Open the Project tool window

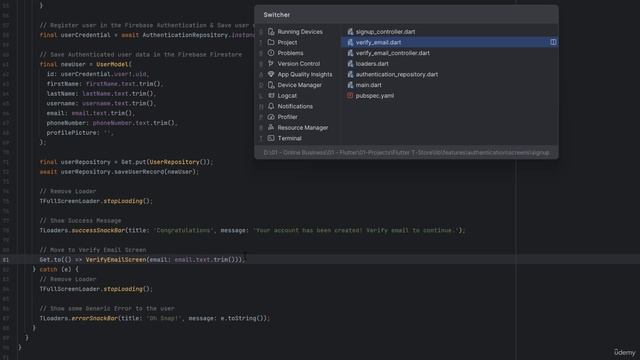(287, 42)
